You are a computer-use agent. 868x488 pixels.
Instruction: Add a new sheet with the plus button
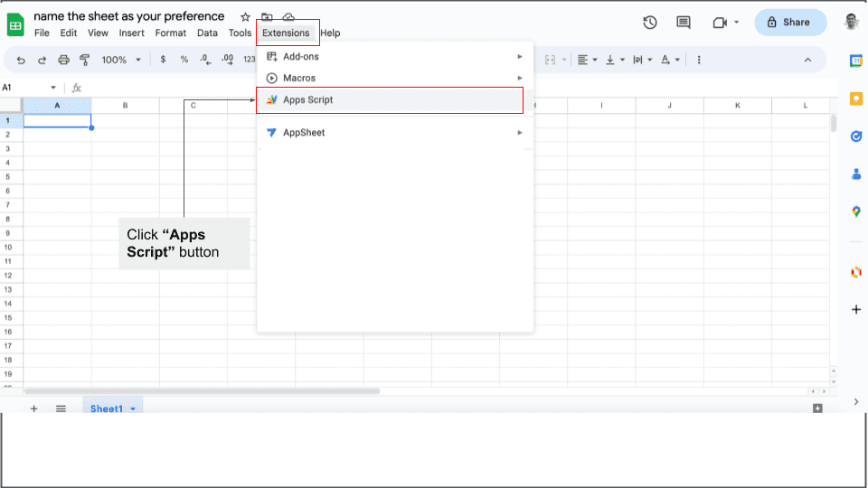tap(34, 408)
